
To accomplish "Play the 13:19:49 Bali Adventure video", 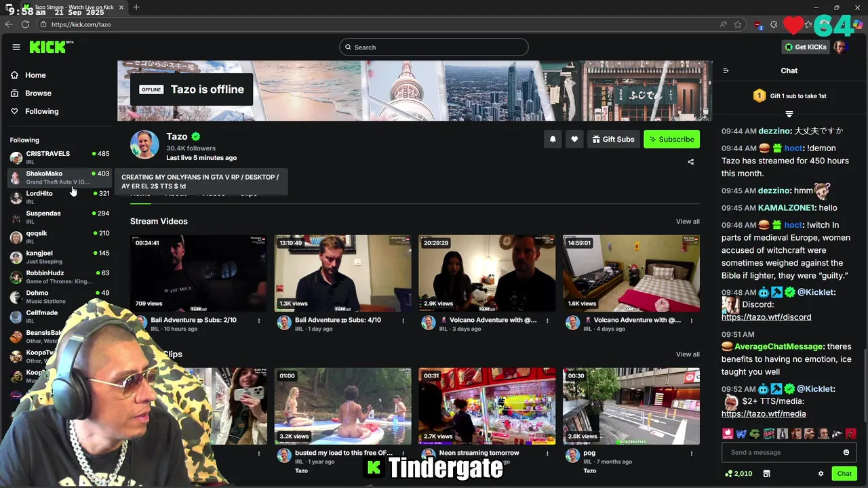I will 343,273.
